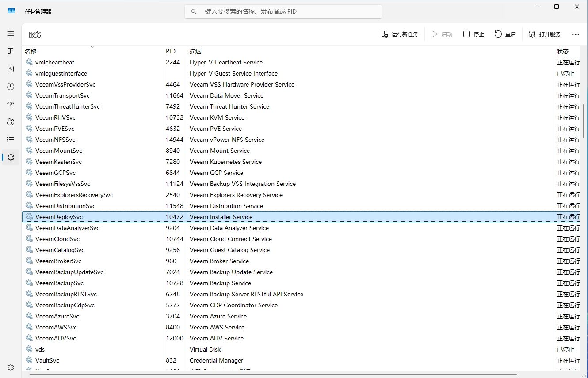Image resolution: width=588 pixels, height=378 pixels.
Task: Click the Task Manager app icon in the title bar
Action: (11, 11)
